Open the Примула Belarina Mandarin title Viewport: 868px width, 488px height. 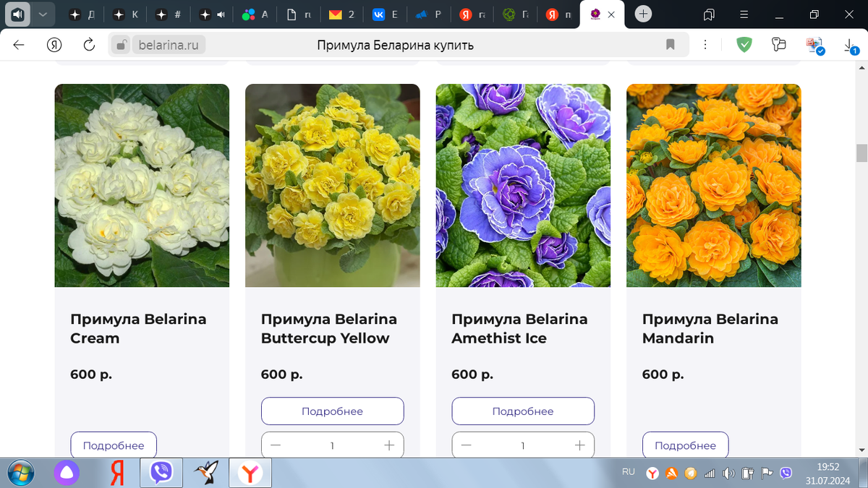[x=710, y=328]
